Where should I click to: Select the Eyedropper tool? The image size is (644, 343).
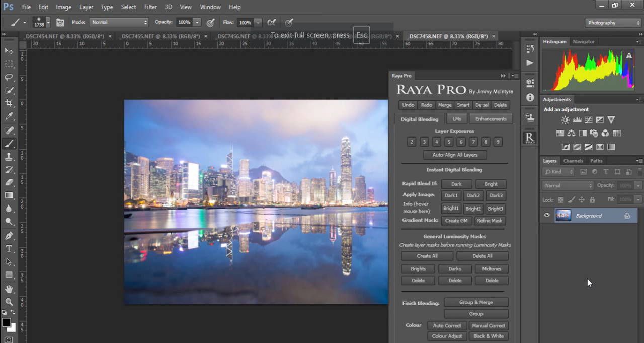click(9, 116)
